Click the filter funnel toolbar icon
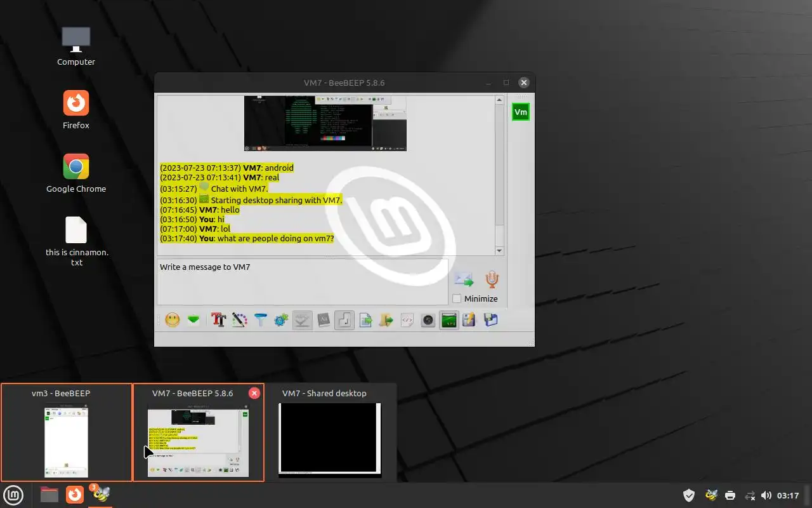This screenshot has width=812, height=508. click(x=261, y=320)
